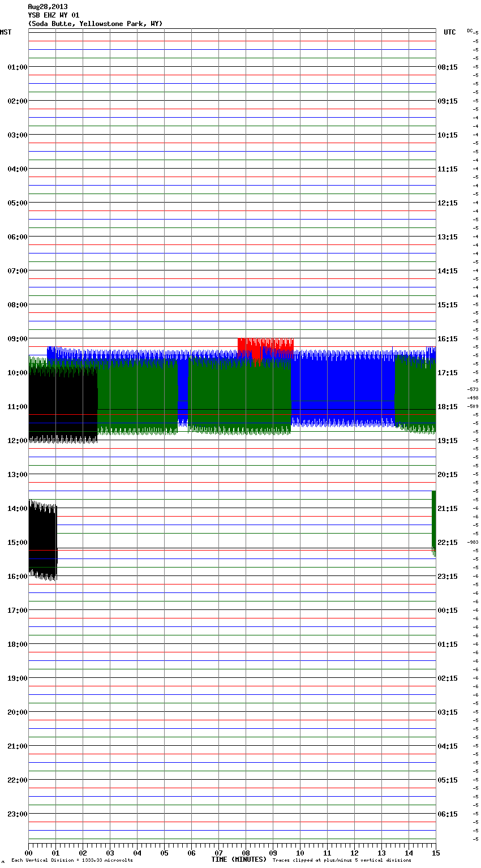Click the Soda Butte, Yellowstone Park location title
The width and height of the screenshot is (481, 868).
pyautogui.click(x=95, y=24)
